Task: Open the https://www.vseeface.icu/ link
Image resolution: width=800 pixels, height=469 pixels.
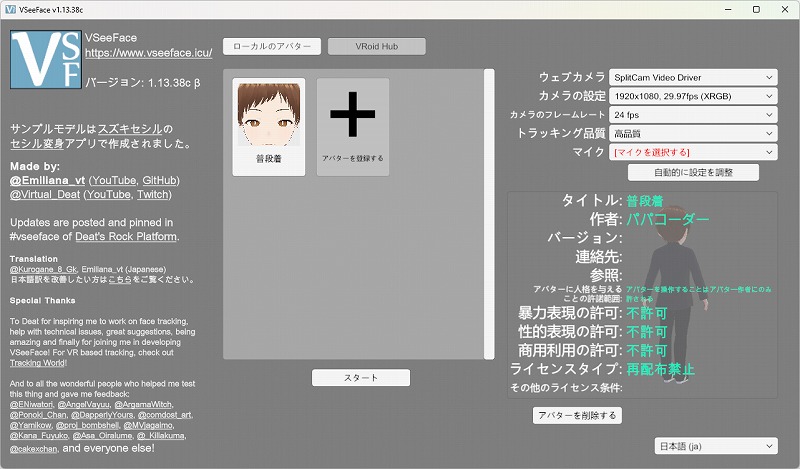Action: [148, 53]
